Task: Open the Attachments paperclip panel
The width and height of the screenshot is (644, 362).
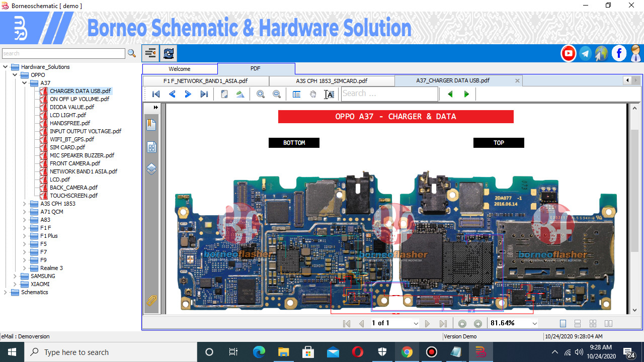Action: pyautogui.click(x=151, y=301)
